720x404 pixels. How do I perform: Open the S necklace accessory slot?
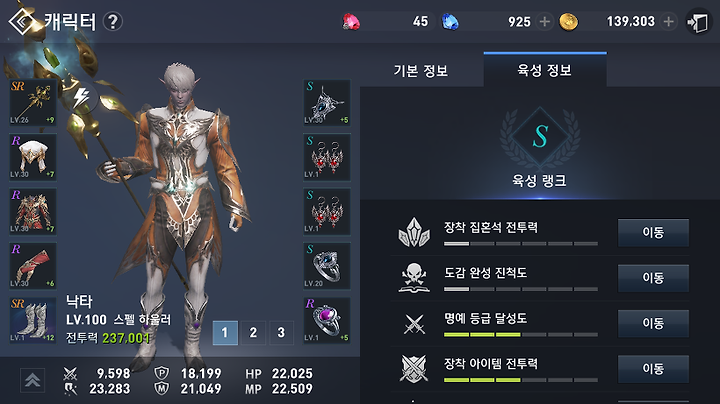click(327, 102)
